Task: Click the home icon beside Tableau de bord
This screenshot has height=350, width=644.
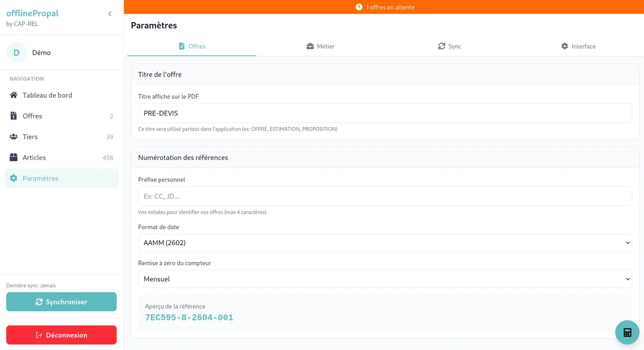Action: pyautogui.click(x=13, y=95)
